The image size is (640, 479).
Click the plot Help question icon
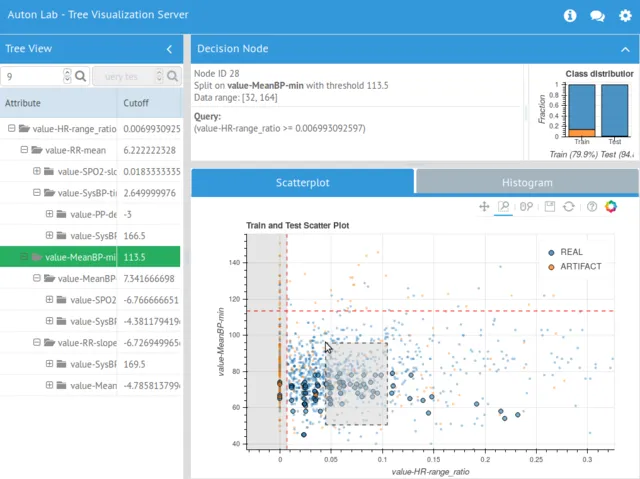point(592,206)
